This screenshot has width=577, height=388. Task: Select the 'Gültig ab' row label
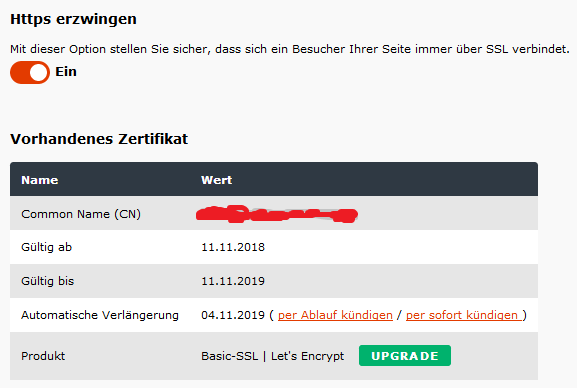(46, 247)
